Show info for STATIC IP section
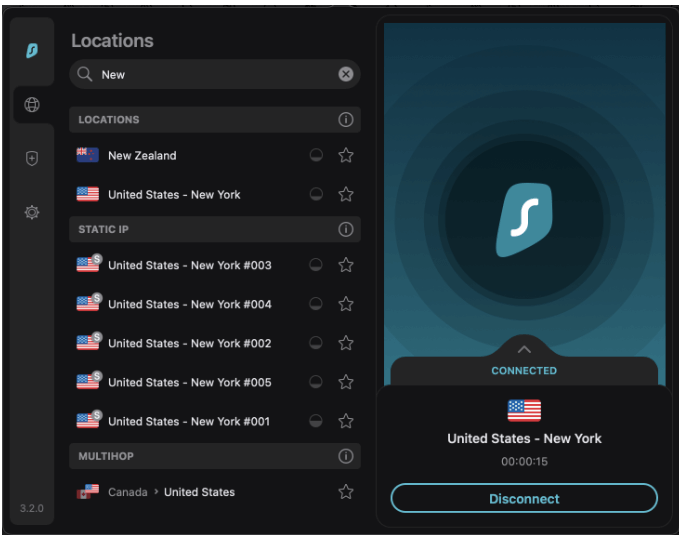Image resolution: width=681 pixels, height=541 pixels. (x=346, y=229)
